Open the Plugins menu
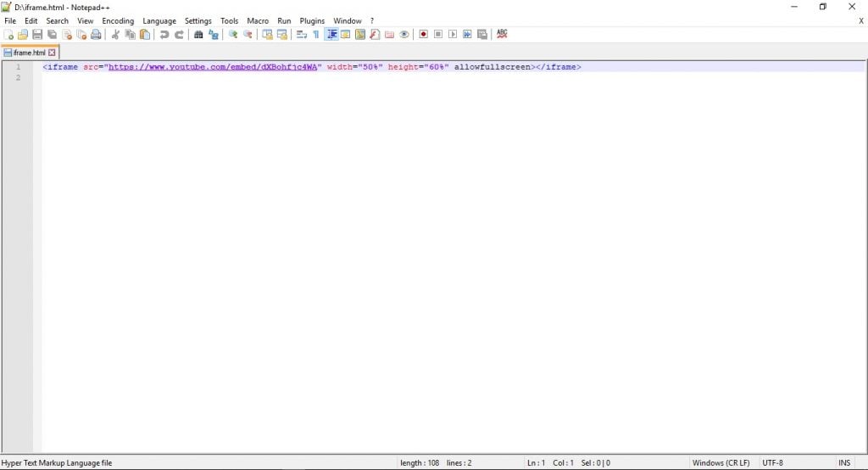868x470 pixels. 312,20
